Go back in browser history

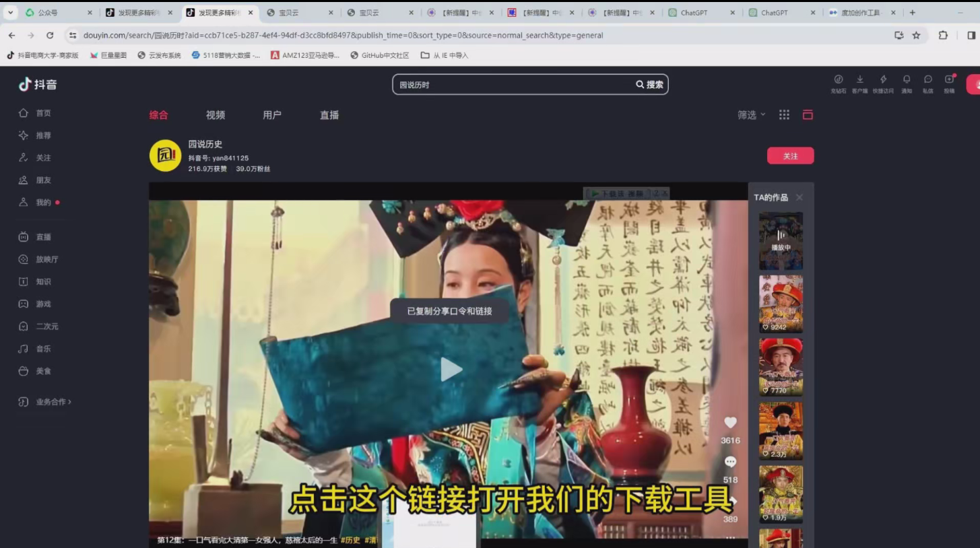[x=11, y=35]
